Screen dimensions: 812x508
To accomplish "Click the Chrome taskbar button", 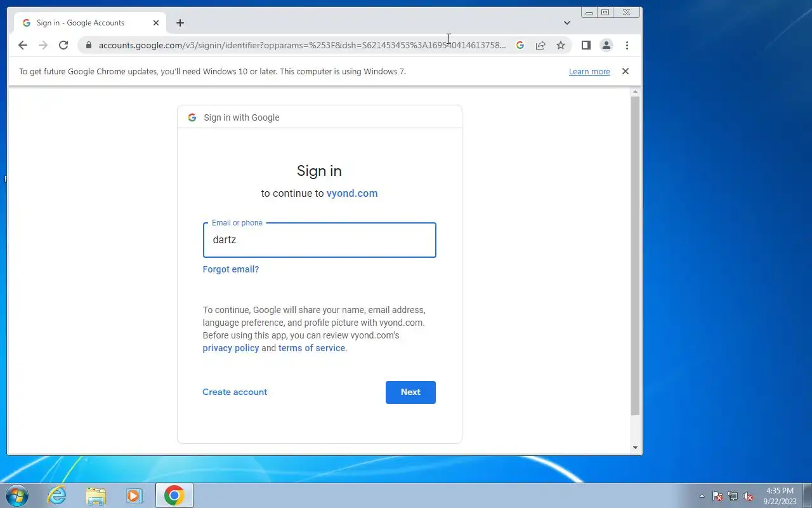I will [x=174, y=495].
